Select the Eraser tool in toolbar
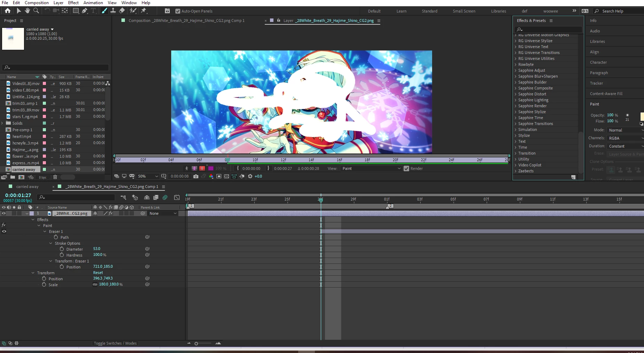Image resolution: width=644 pixels, height=353 pixels. (x=122, y=11)
